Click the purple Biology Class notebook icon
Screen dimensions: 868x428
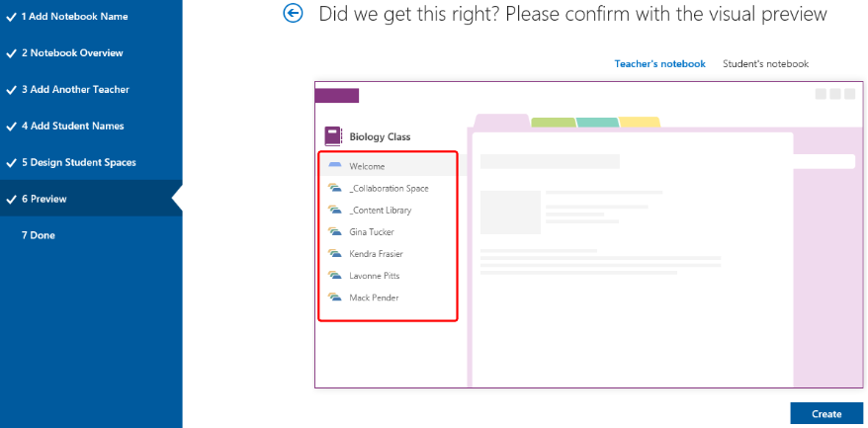click(333, 136)
